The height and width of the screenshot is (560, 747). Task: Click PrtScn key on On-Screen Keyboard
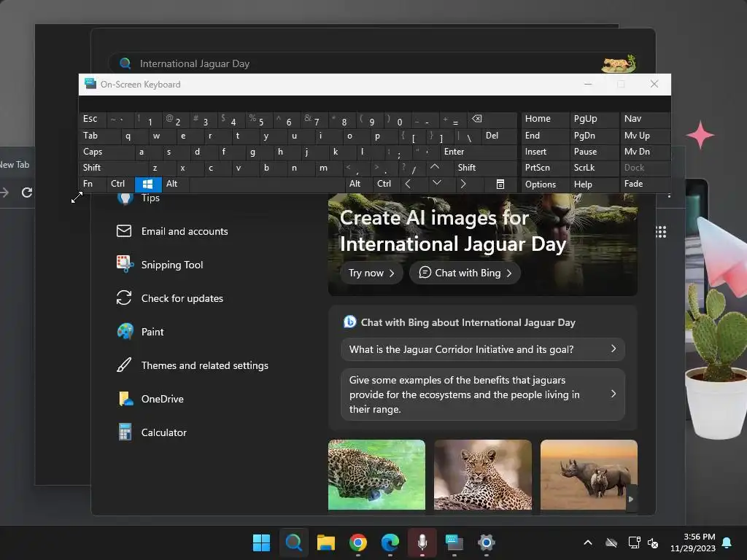click(x=544, y=168)
